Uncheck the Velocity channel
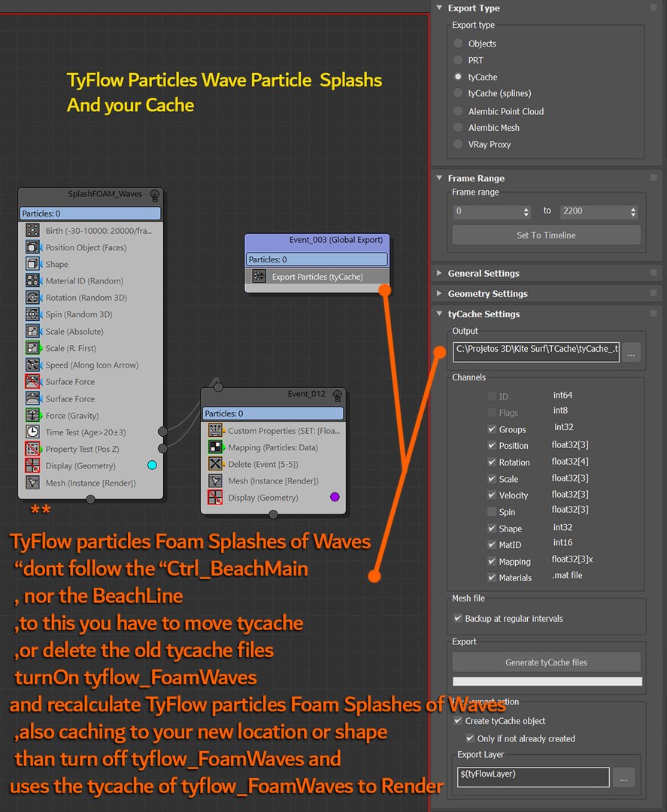667x812 pixels. (492, 495)
